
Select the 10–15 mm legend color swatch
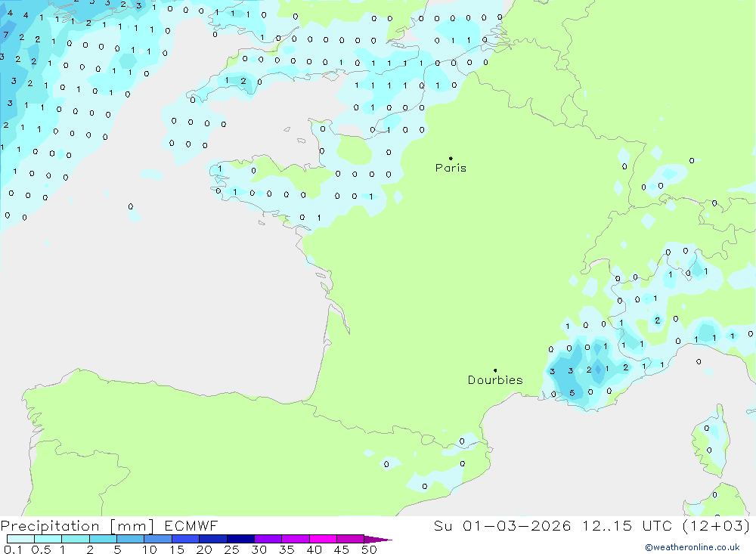click(x=158, y=539)
